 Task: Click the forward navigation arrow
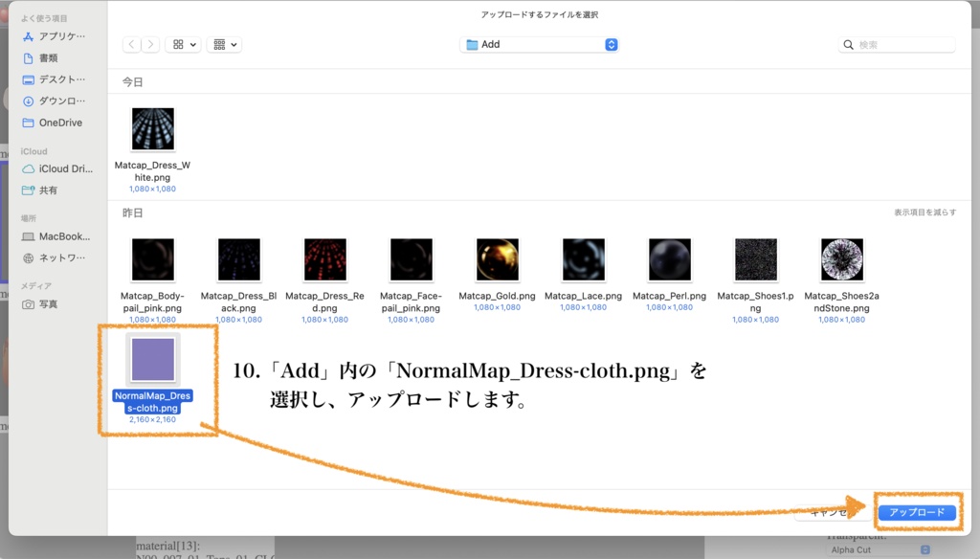pyautogui.click(x=150, y=44)
